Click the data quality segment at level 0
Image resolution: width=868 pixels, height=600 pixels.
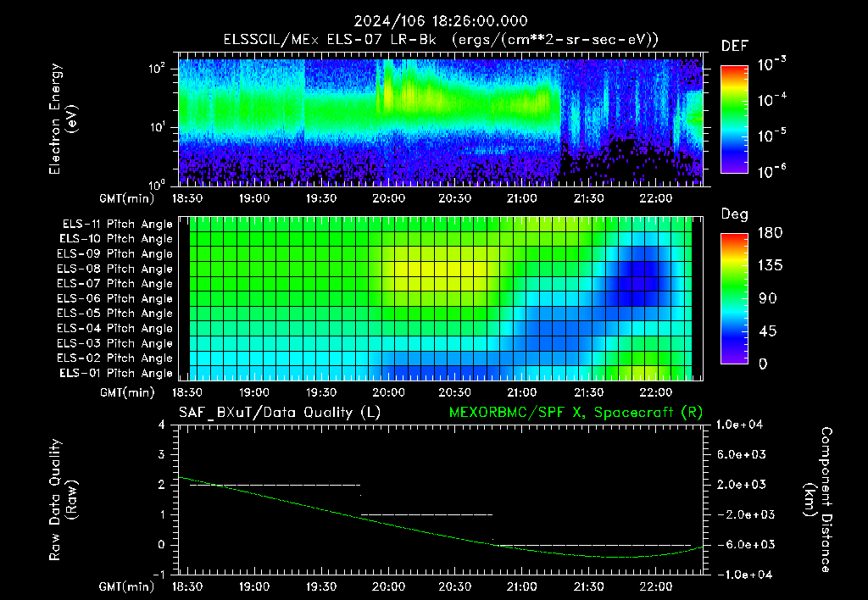593,545
